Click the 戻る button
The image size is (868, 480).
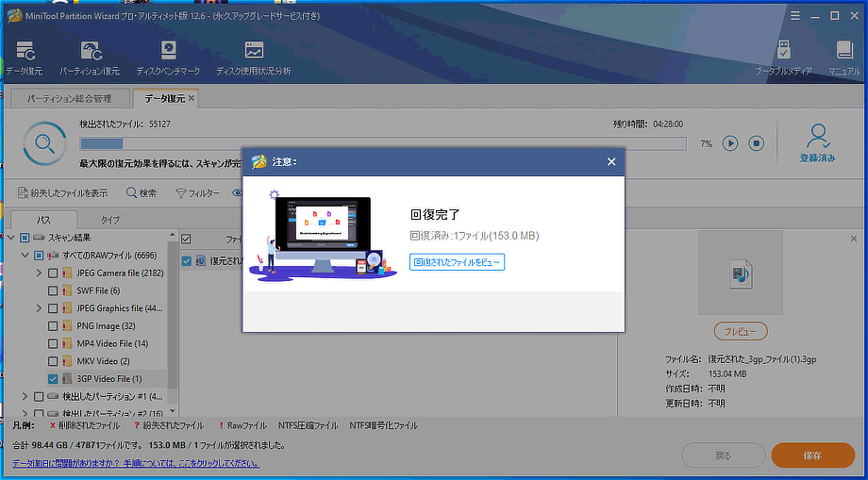click(723, 456)
